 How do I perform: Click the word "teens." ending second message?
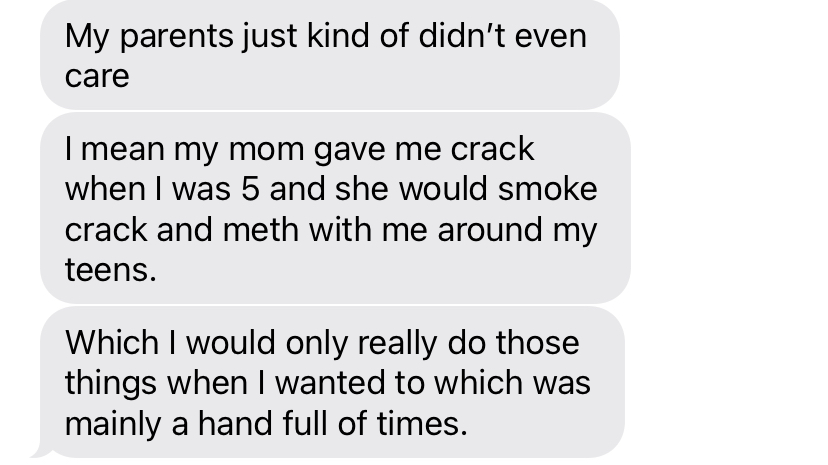click(x=110, y=270)
